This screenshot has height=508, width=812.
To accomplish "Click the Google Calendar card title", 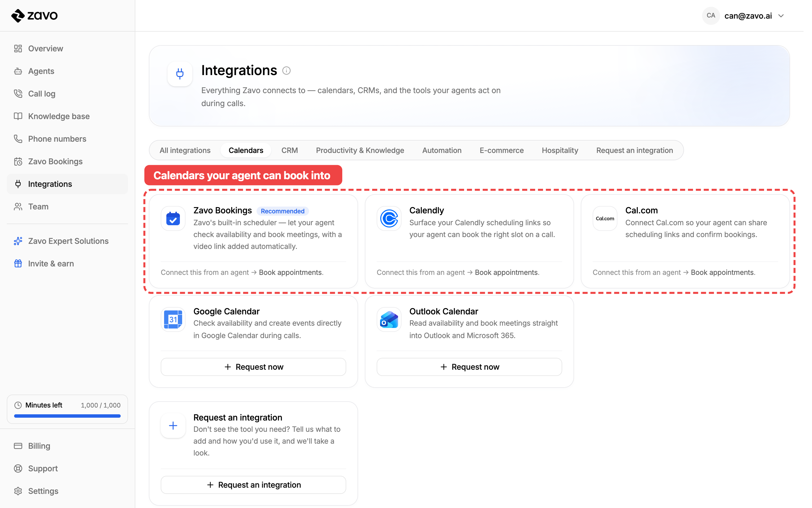I will point(226,312).
